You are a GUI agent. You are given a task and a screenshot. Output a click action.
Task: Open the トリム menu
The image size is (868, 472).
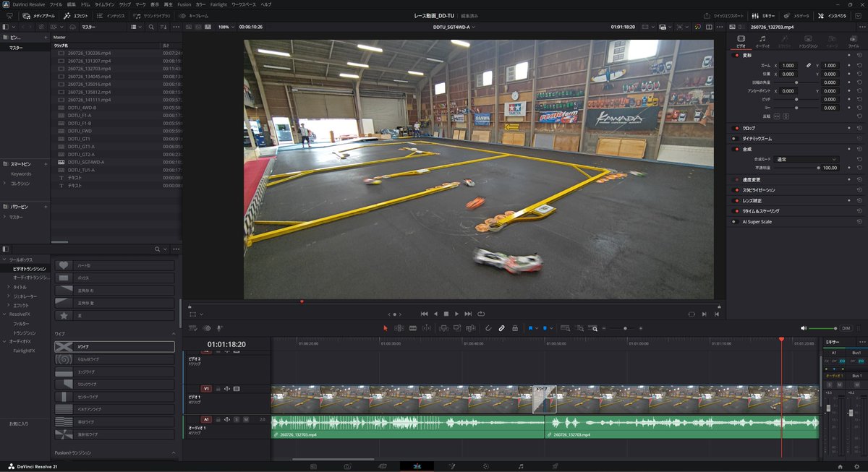(85, 4)
